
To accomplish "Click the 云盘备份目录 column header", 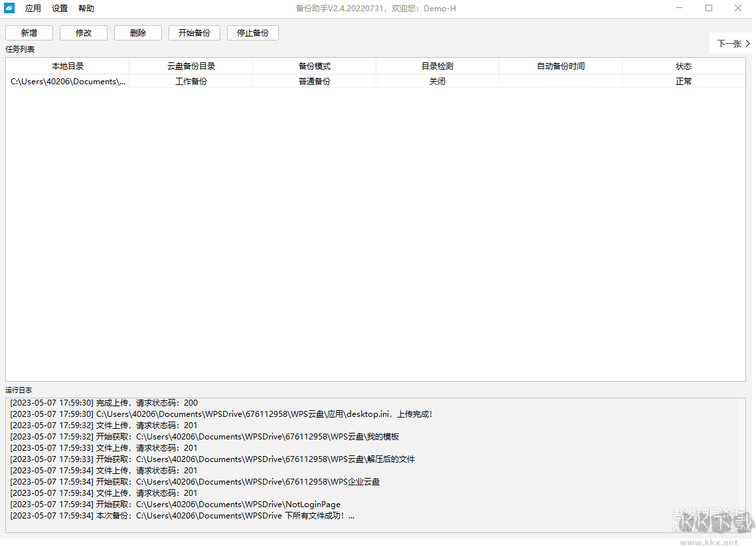I will [x=190, y=66].
